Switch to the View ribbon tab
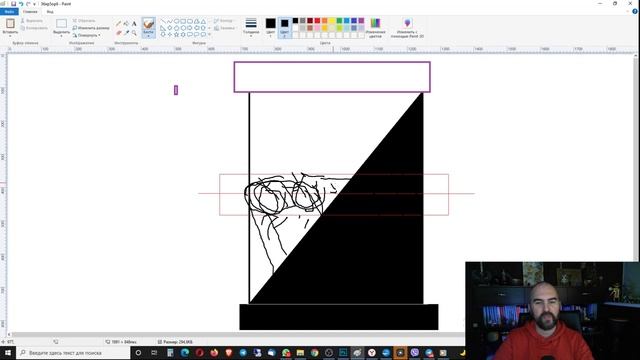This screenshot has width=640, height=360. pos(50,11)
